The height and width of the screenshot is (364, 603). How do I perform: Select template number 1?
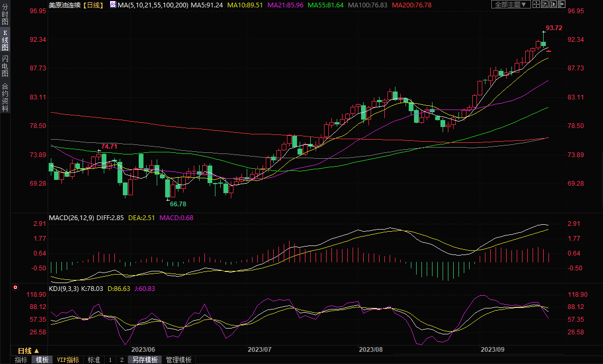click(x=110, y=360)
